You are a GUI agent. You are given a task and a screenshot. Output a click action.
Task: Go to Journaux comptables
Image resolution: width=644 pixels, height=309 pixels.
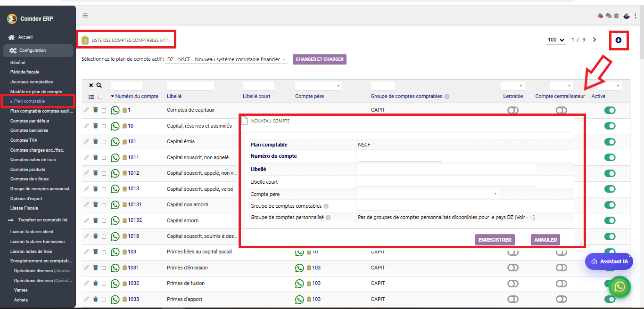pyautogui.click(x=32, y=82)
